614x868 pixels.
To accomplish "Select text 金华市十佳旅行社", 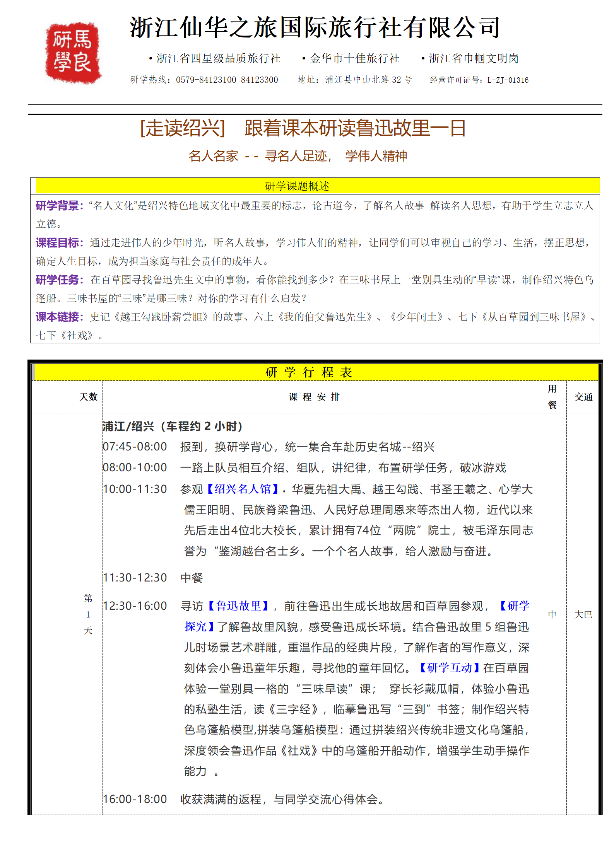I will pyautogui.click(x=354, y=58).
